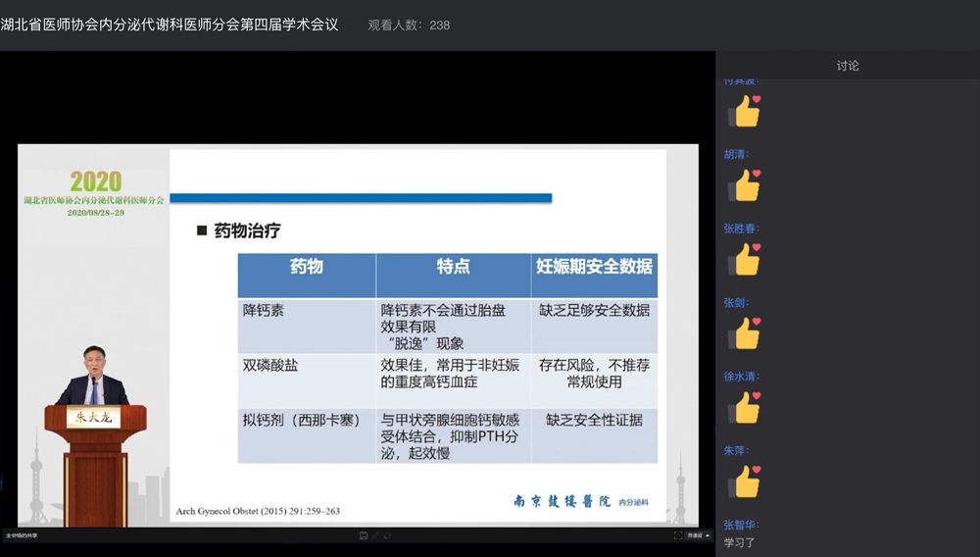Click the conference title in the top bar
980x557 pixels.
[x=170, y=25]
